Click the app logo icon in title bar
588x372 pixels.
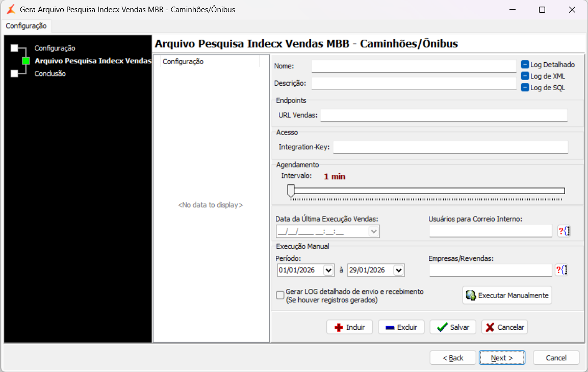(11, 9)
